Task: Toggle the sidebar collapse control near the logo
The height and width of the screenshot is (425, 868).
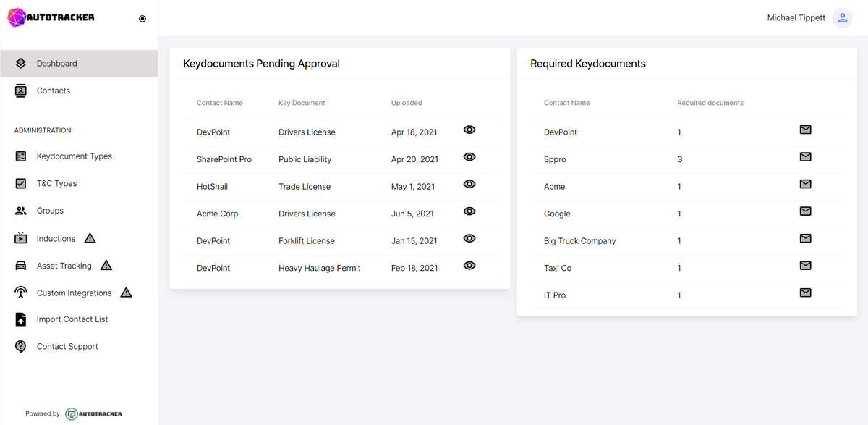Action: coord(142,18)
